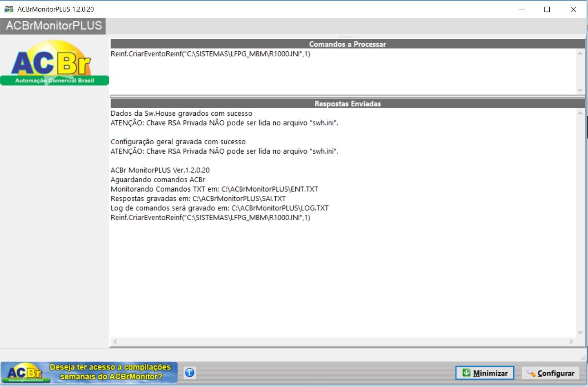Minimize window via title bar button
The height and width of the screenshot is (387, 588).
click(x=521, y=9)
